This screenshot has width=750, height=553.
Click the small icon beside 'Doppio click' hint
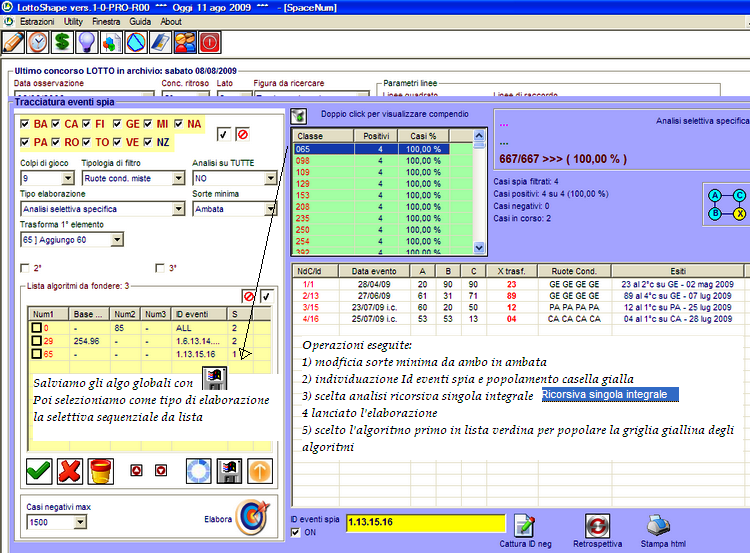(x=299, y=116)
